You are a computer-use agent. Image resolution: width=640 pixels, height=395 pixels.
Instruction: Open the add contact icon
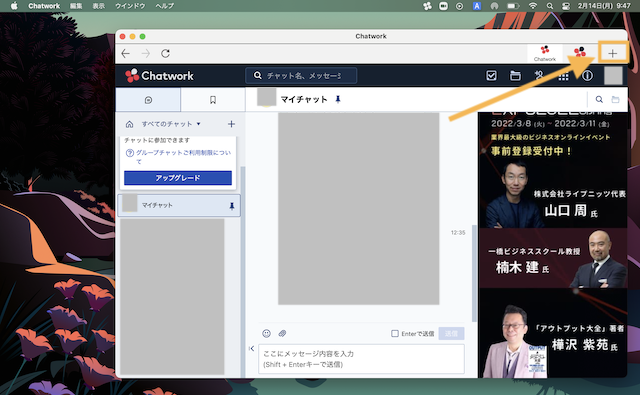pos(539,75)
